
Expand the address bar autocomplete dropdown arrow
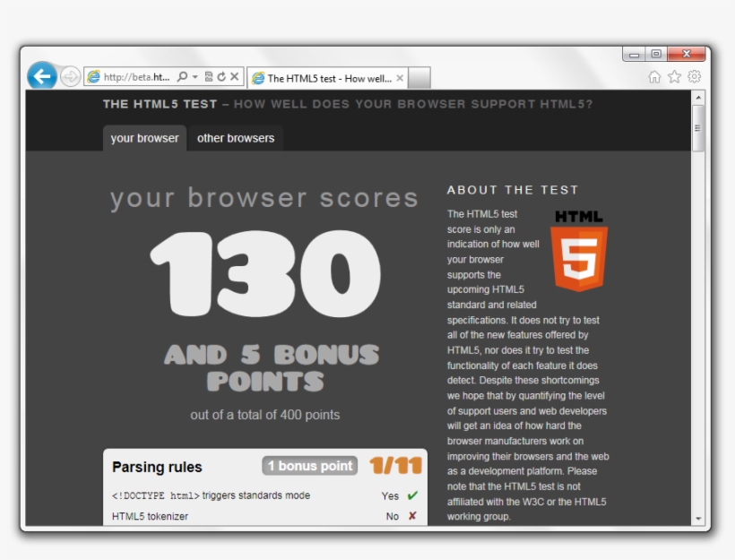point(195,78)
